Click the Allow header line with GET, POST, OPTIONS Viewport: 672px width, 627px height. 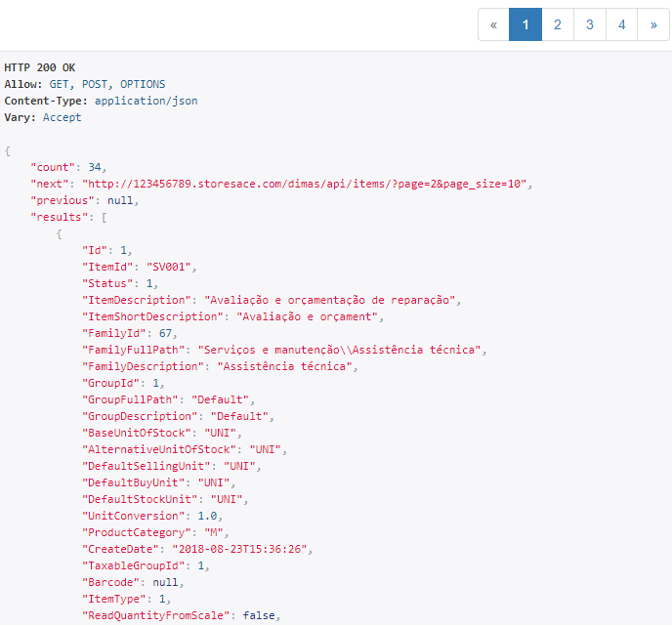pos(84,84)
